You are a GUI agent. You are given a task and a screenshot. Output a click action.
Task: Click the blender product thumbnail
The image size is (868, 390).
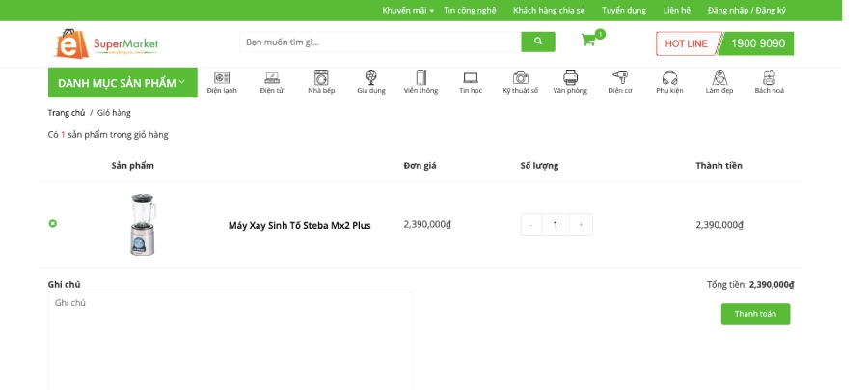[143, 224]
